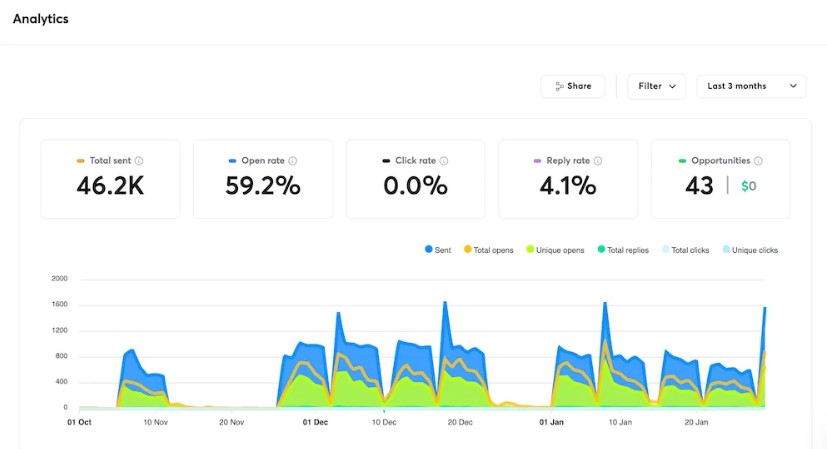
Task: Show Total clicks series in legend
Action: click(x=687, y=250)
